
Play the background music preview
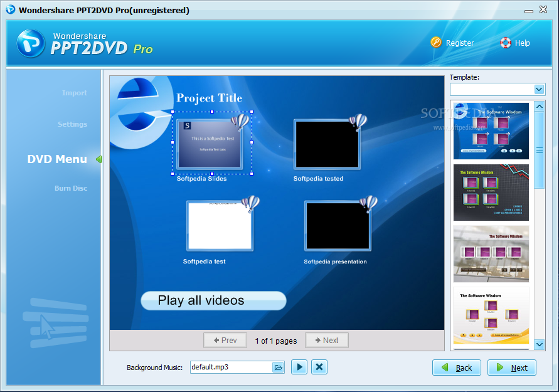click(299, 367)
